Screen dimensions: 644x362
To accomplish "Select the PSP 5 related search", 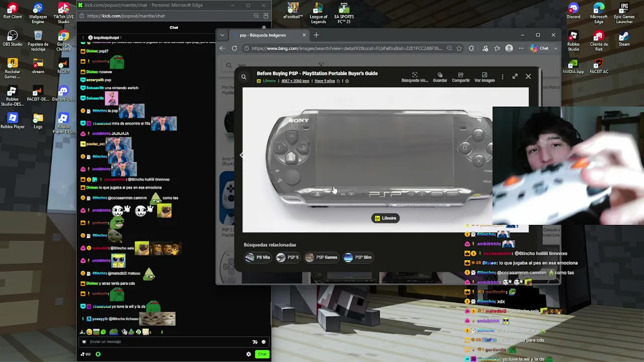I will click(288, 257).
